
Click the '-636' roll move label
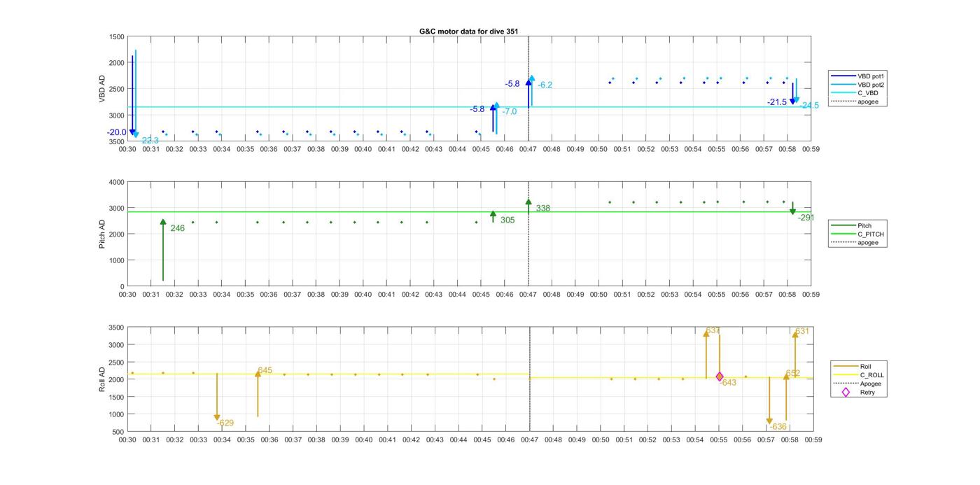778,426
